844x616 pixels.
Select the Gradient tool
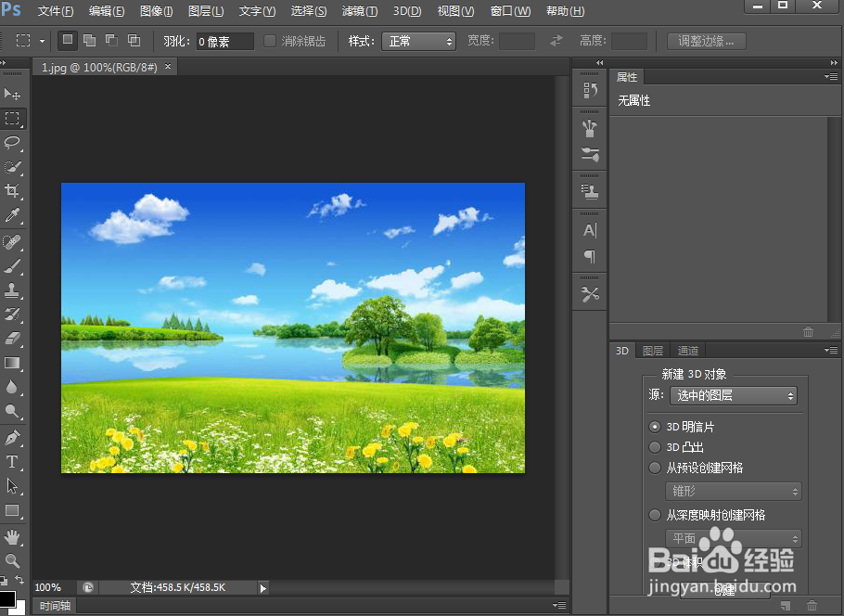click(12, 363)
